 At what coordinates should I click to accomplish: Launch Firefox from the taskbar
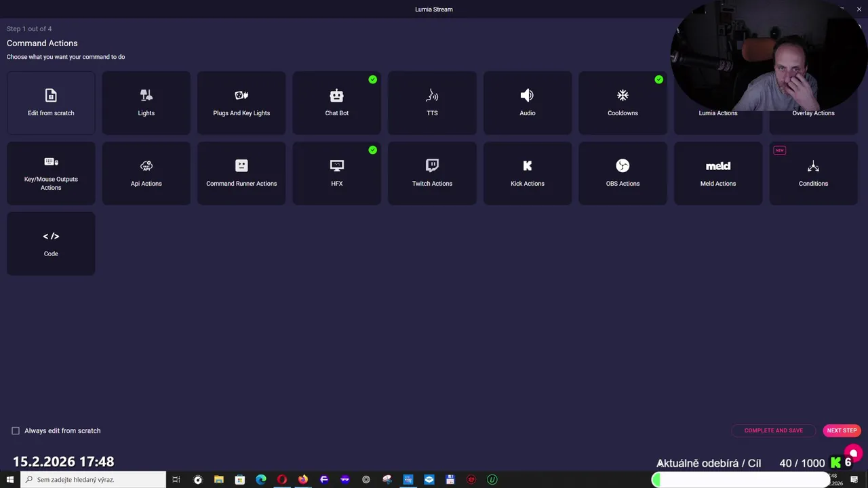click(302, 479)
